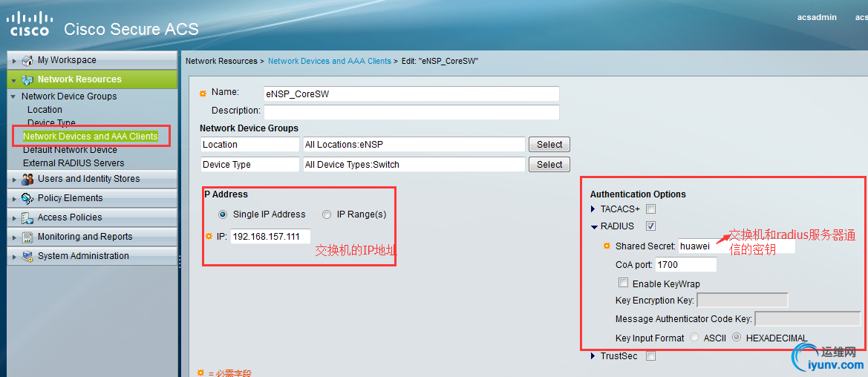Select the IP Range(s) radio button

(327, 214)
